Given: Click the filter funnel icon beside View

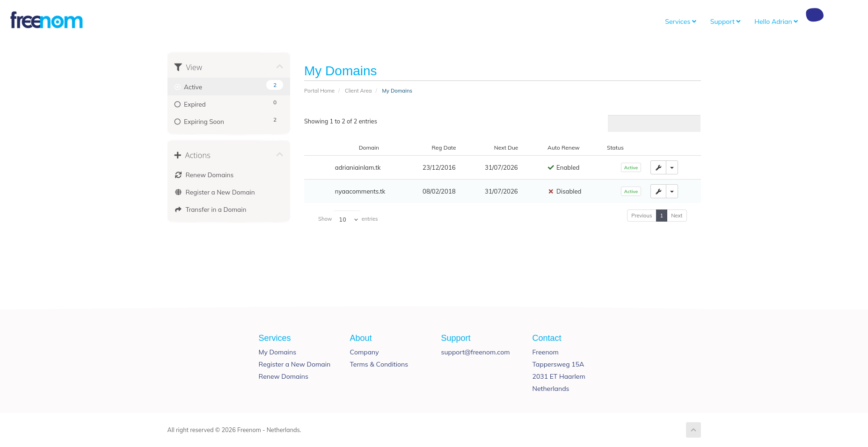Looking at the screenshot, I should (178, 67).
